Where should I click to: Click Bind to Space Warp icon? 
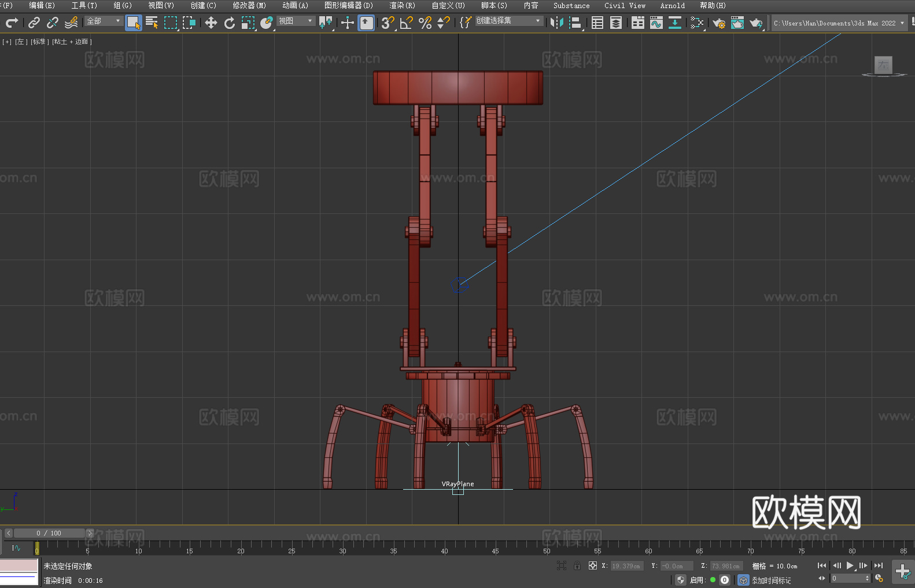tap(71, 23)
